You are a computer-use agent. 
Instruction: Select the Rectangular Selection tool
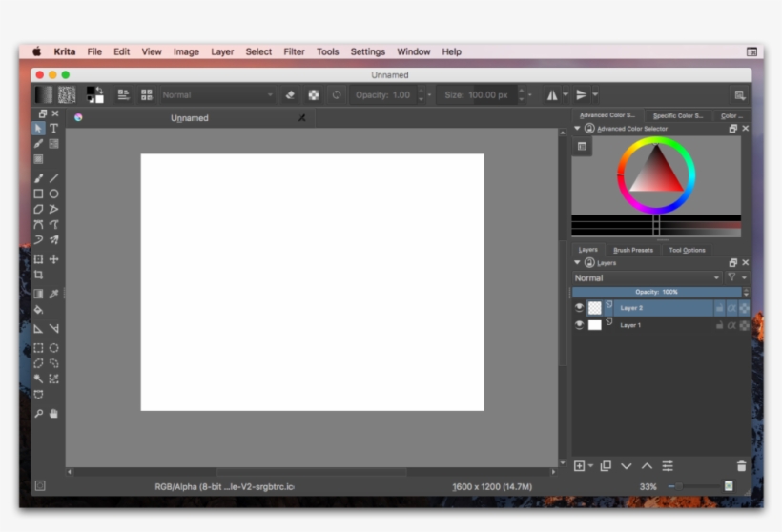click(38, 348)
